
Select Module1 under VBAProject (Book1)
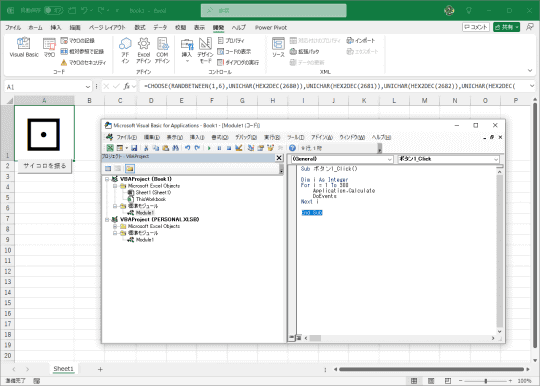(x=145, y=213)
